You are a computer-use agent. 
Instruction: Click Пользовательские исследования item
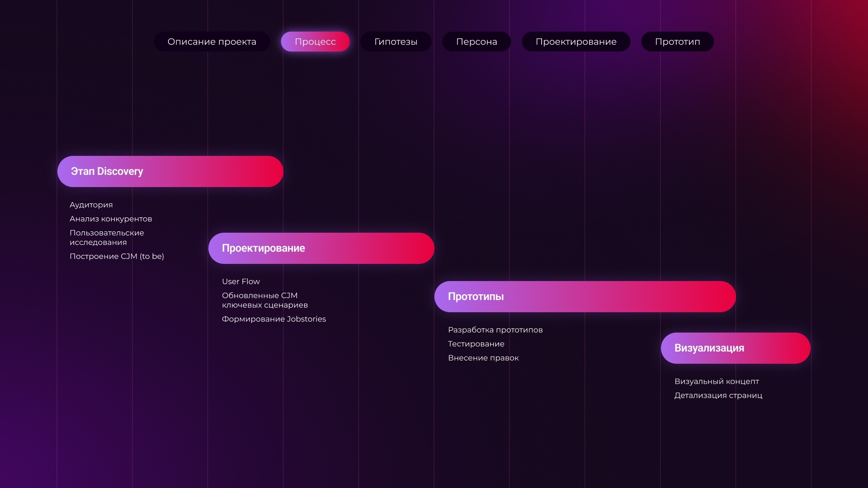[107, 237]
